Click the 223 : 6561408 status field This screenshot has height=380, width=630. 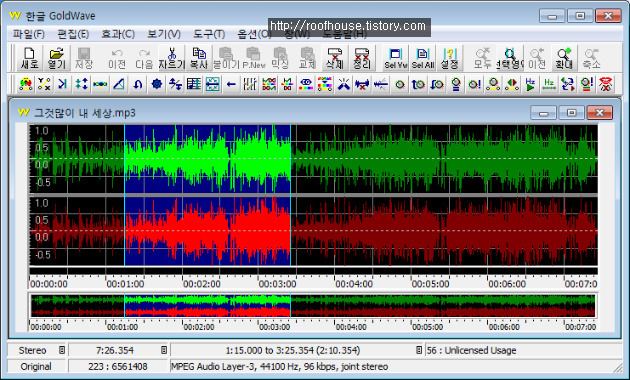pos(118,366)
